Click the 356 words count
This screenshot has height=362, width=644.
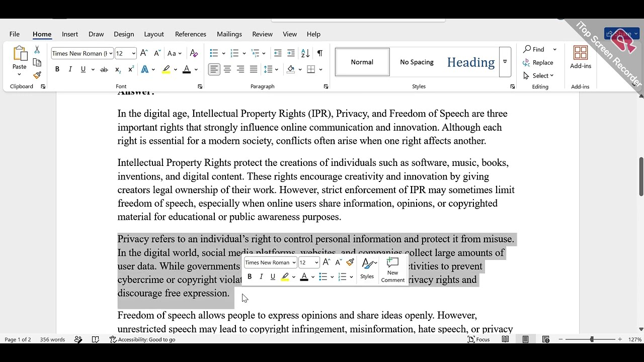[52, 339]
